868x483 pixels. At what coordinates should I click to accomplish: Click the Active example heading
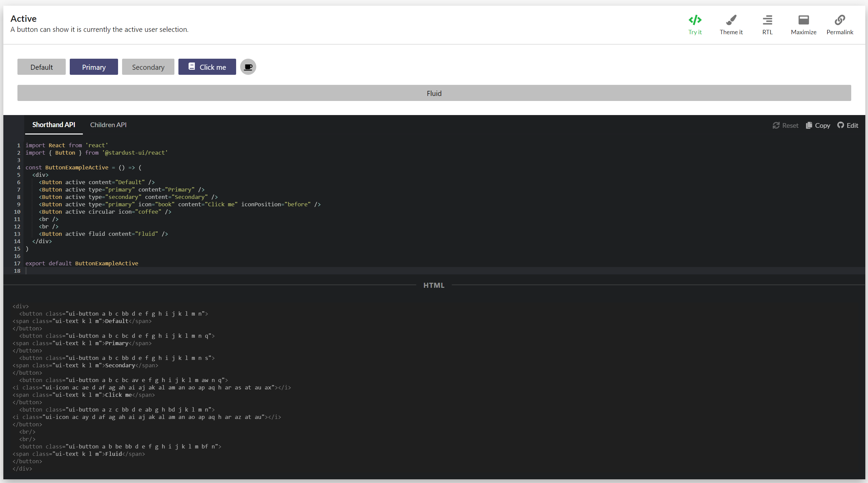tap(23, 18)
